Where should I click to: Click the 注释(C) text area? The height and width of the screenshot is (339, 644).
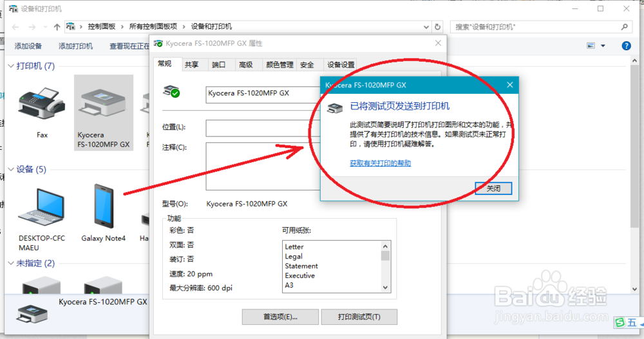point(263,166)
